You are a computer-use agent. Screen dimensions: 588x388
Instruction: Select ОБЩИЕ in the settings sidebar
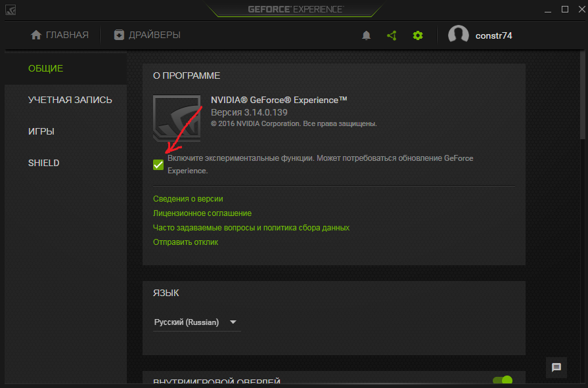[66, 68]
